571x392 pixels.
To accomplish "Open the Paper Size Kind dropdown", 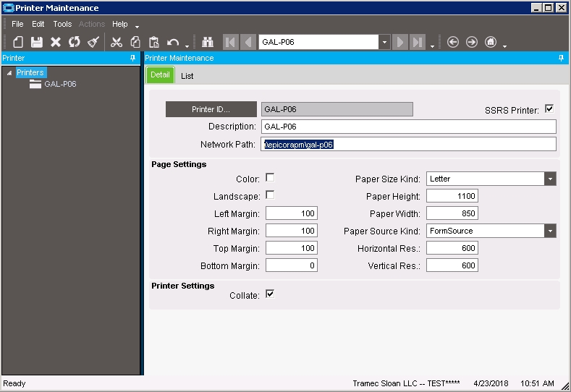I will tap(550, 179).
